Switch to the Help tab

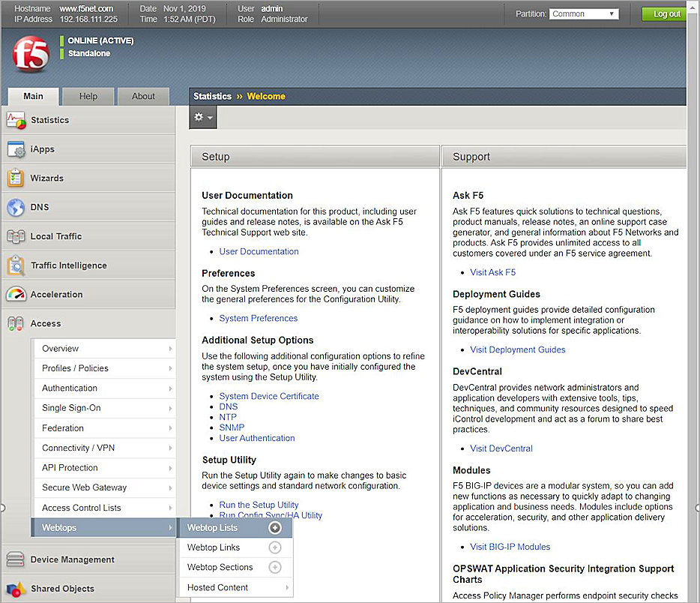coord(88,96)
